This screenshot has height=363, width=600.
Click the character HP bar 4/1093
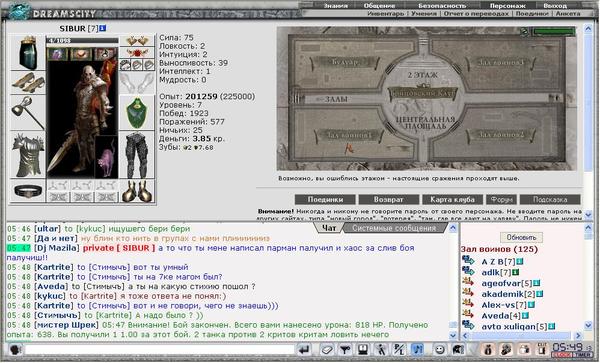pyautogui.click(x=82, y=40)
